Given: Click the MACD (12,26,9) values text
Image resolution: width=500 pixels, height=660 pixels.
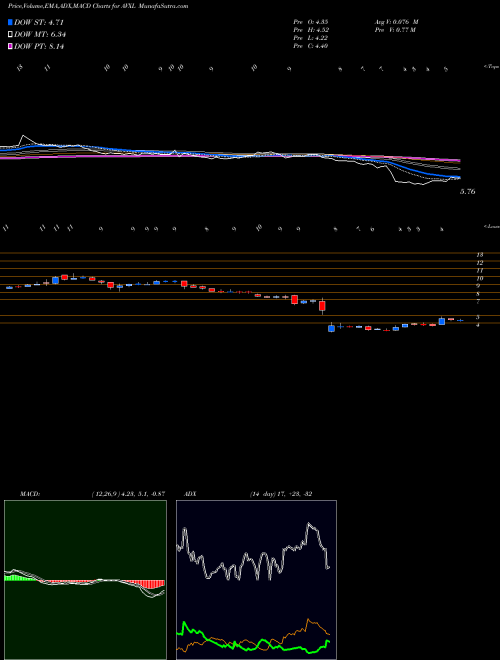Looking at the screenshot, I should click(x=128, y=494).
